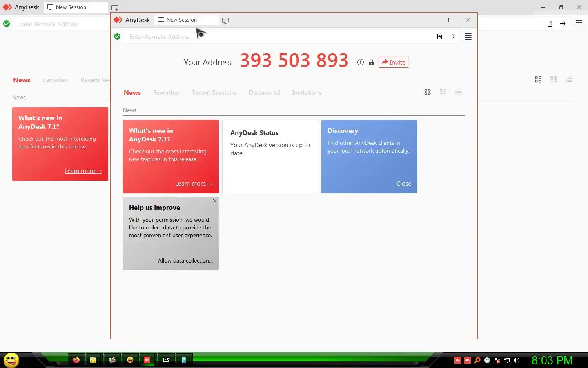588x368 pixels.
Task: Click the Allow data collection link
Action: [185, 260]
